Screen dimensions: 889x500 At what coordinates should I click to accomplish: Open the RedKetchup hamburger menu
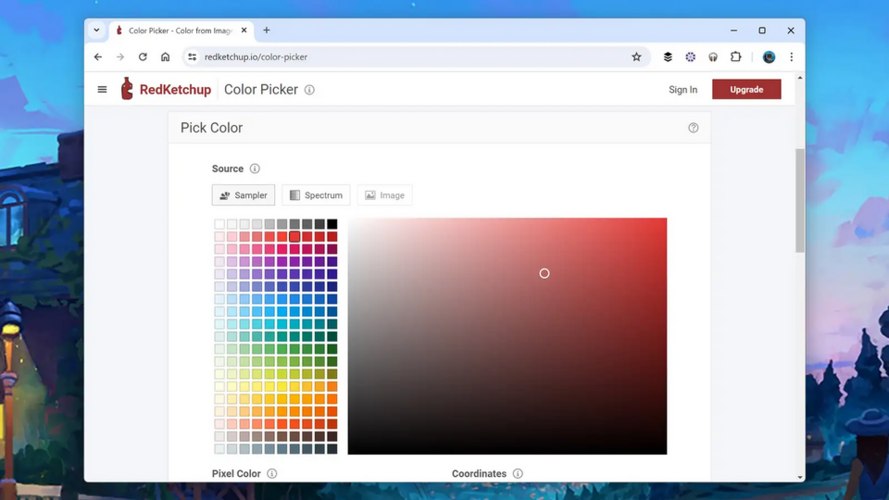click(102, 90)
